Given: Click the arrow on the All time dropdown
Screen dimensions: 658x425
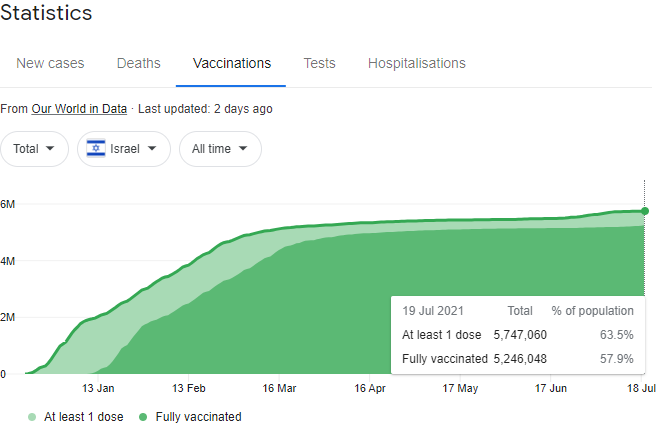Looking at the screenshot, I should pyautogui.click(x=243, y=149).
